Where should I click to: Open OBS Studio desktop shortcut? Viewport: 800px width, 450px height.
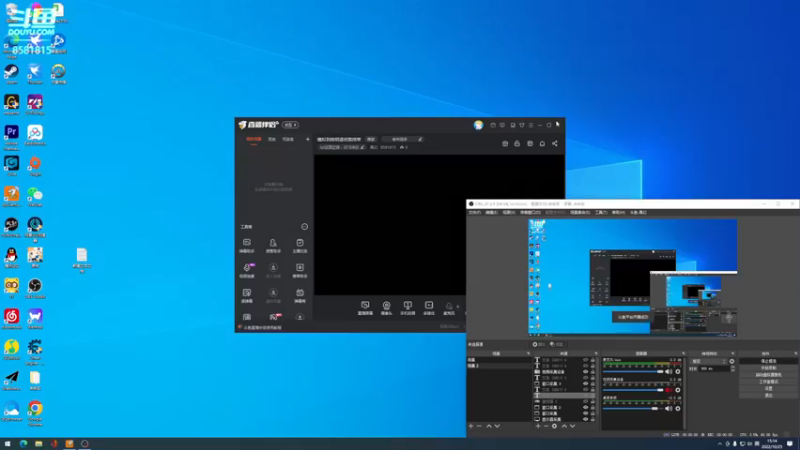(35, 288)
